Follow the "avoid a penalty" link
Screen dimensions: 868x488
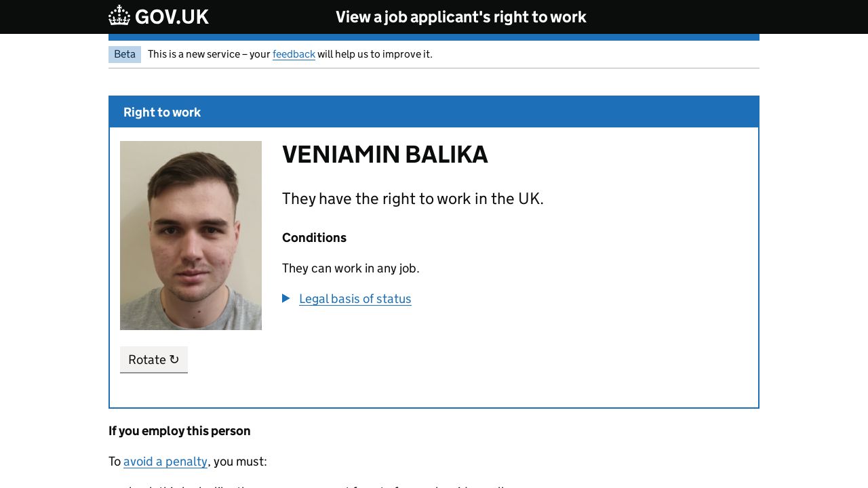(165, 462)
